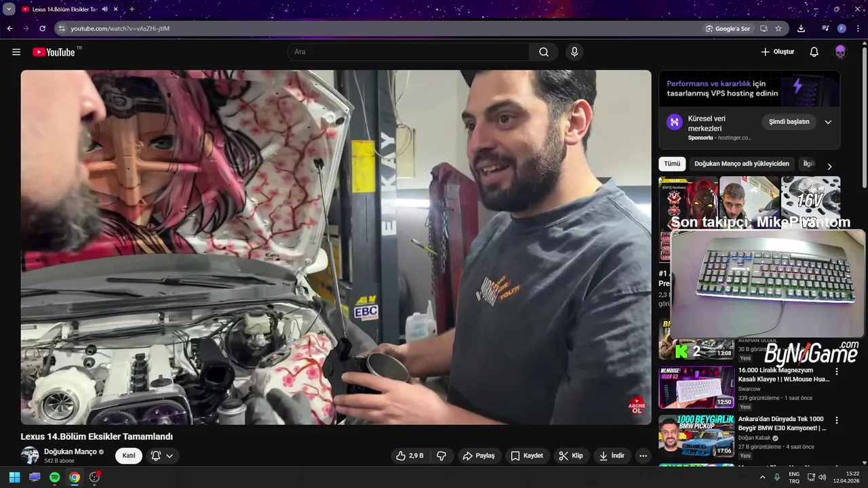This screenshot has width=868, height=488.
Task: Dislike the video with thumbs down
Action: tap(441, 455)
